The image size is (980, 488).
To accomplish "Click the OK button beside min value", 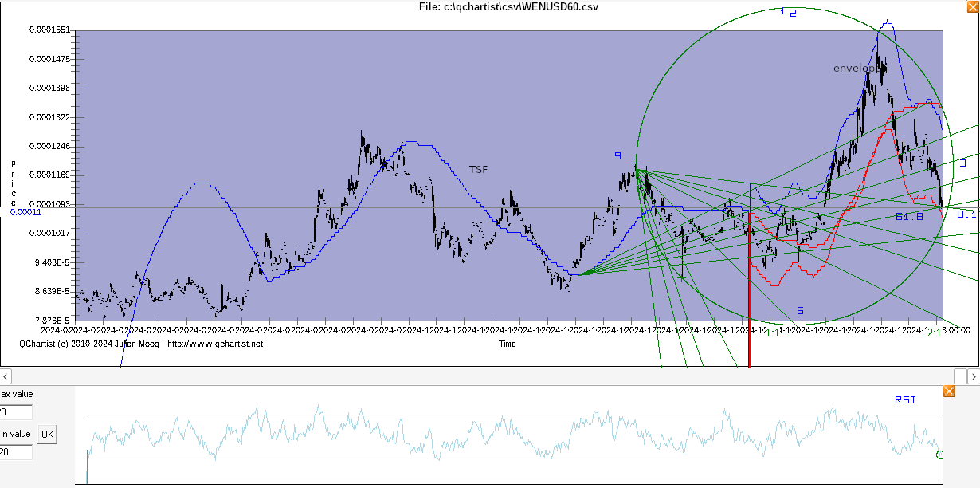I will pyautogui.click(x=48, y=434).
